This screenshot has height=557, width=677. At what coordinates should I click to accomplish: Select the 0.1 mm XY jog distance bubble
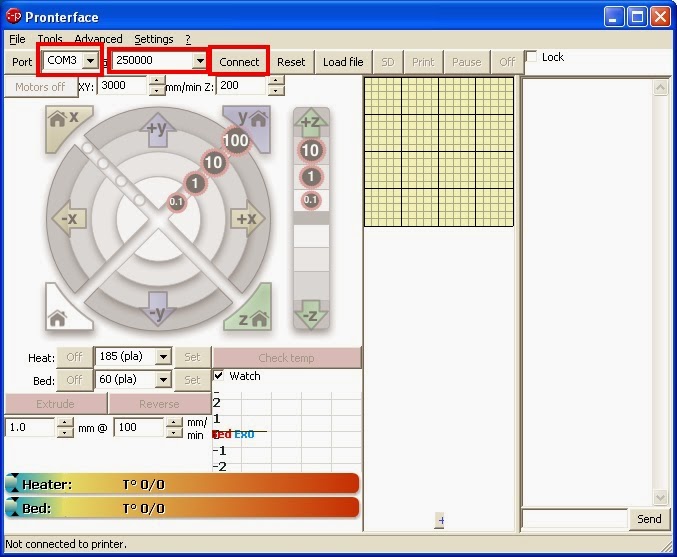click(176, 202)
